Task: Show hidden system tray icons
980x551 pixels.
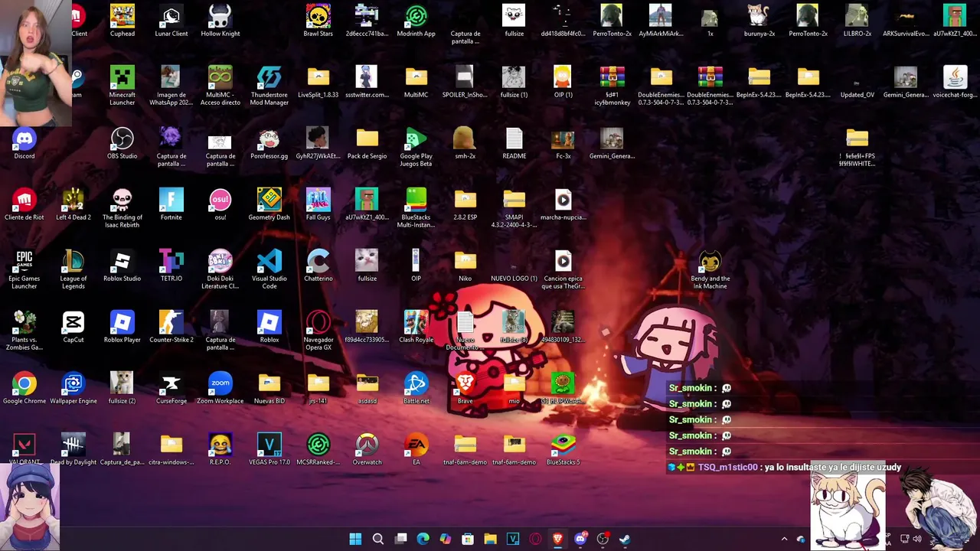Action: click(x=784, y=539)
